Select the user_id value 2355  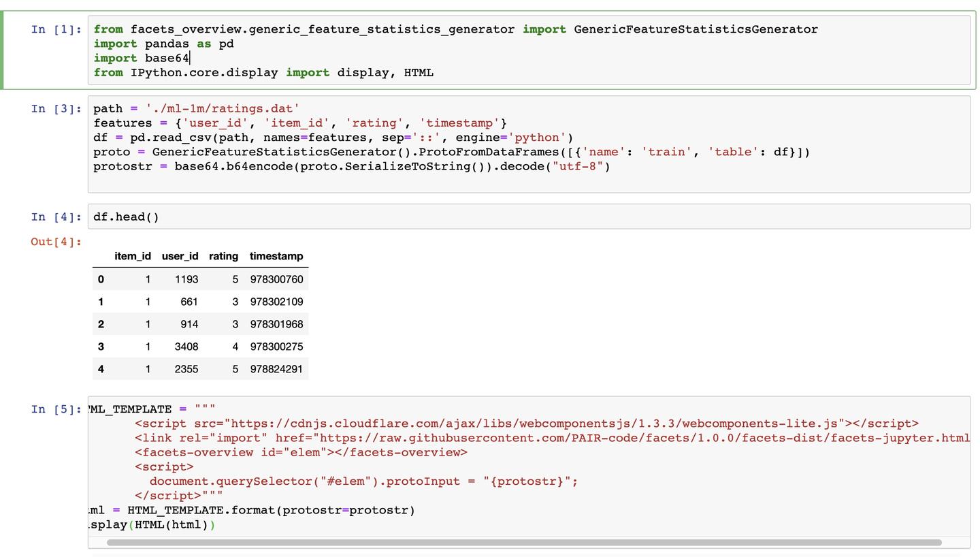coord(186,369)
